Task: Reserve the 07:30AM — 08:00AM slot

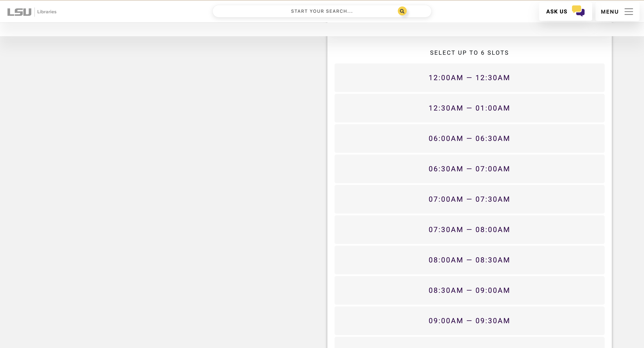Action: click(469, 230)
